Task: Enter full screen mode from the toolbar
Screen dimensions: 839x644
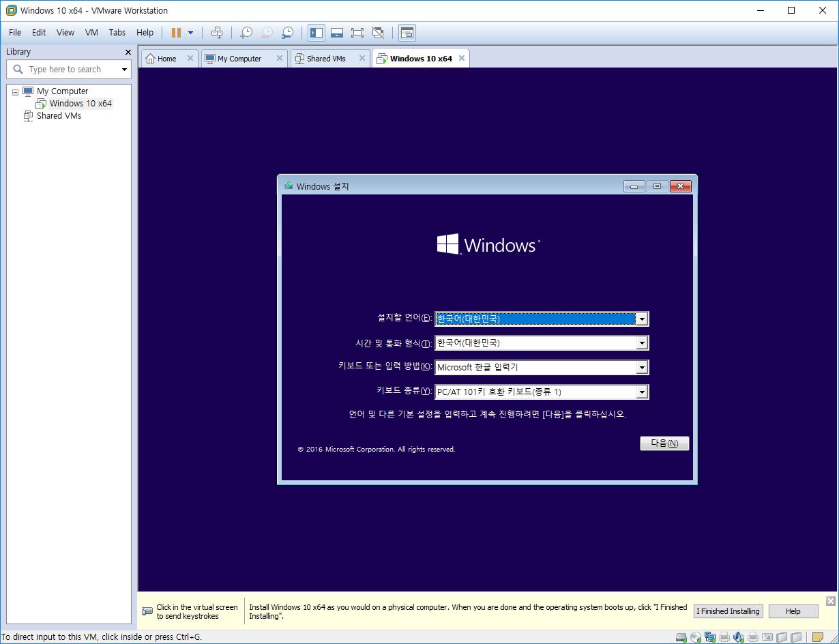Action: (x=357, y=32)
